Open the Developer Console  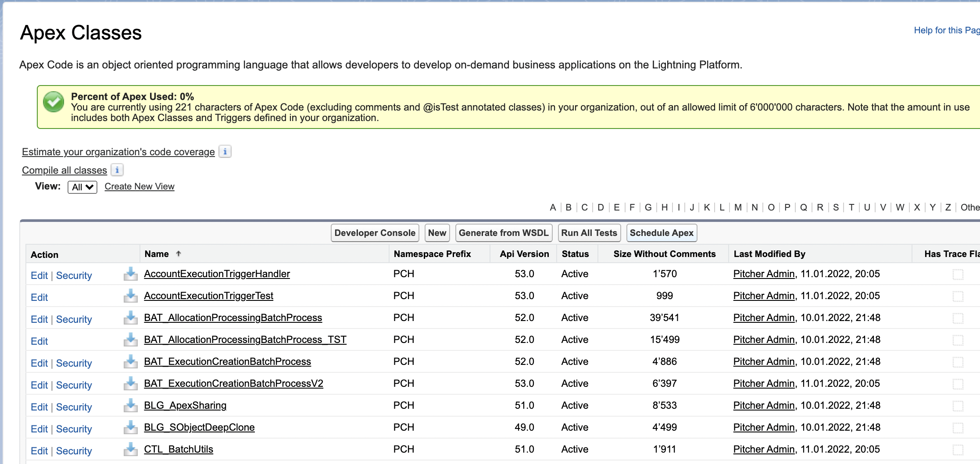(x=375, y=233)
